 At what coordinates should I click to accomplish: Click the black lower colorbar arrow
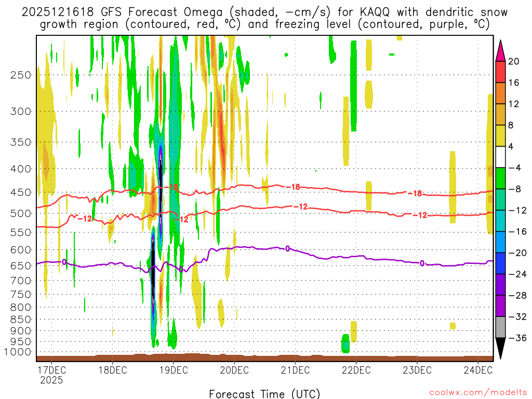[x=500, y=349]
